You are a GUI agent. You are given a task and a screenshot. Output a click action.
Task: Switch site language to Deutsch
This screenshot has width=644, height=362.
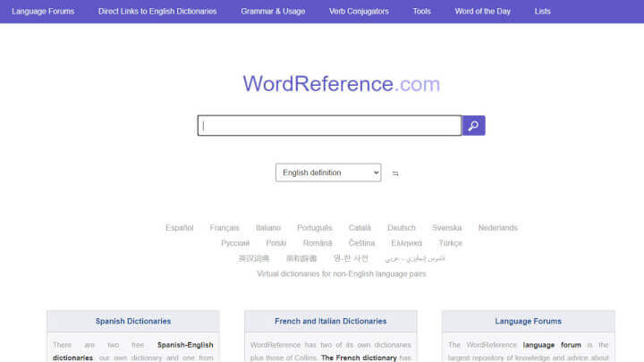click(402, 228)
